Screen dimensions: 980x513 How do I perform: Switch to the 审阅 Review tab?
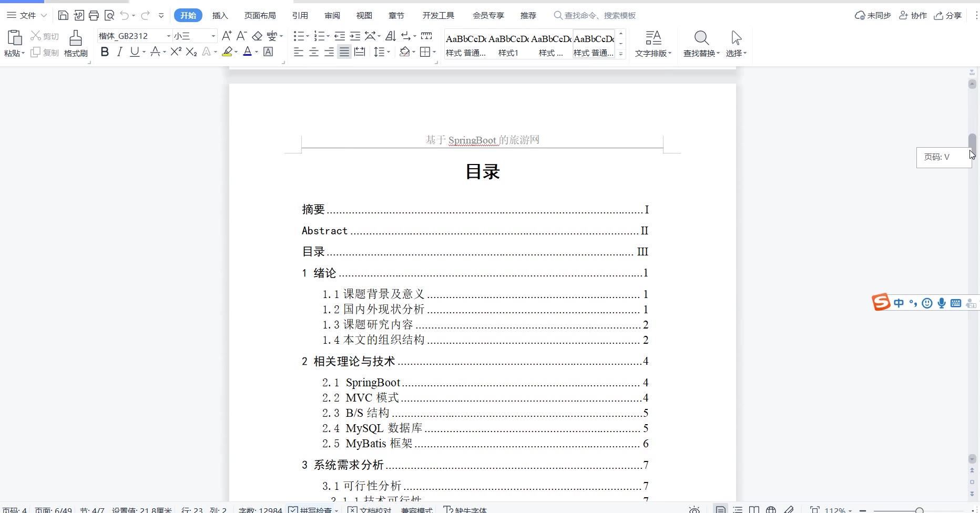[332, 15]
